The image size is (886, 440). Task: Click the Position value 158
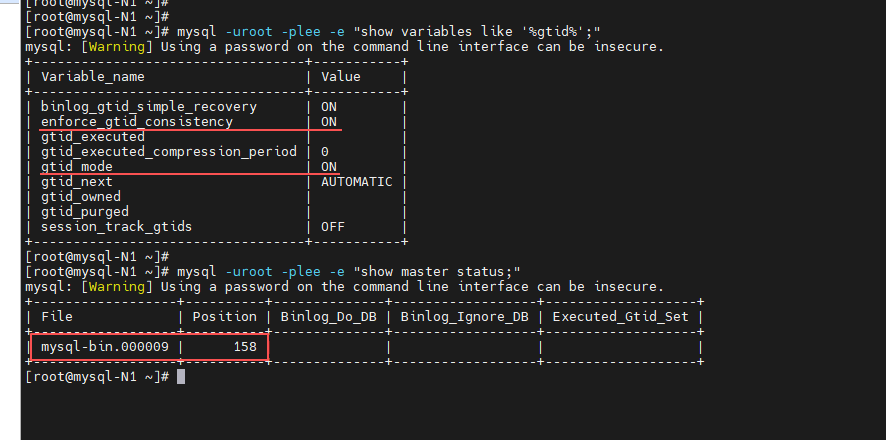pyautogui.click(x=245, y=347)
